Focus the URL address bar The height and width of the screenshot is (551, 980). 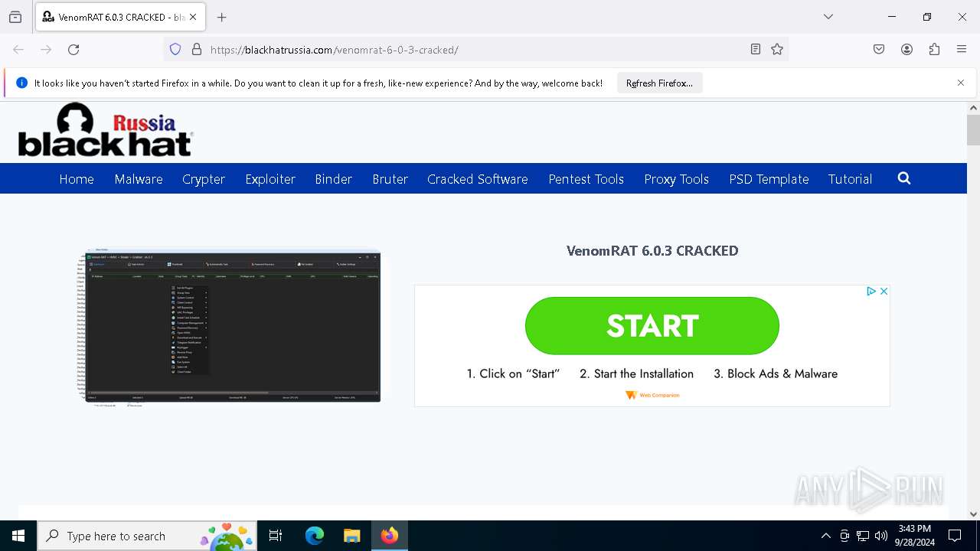click(475, 50)
